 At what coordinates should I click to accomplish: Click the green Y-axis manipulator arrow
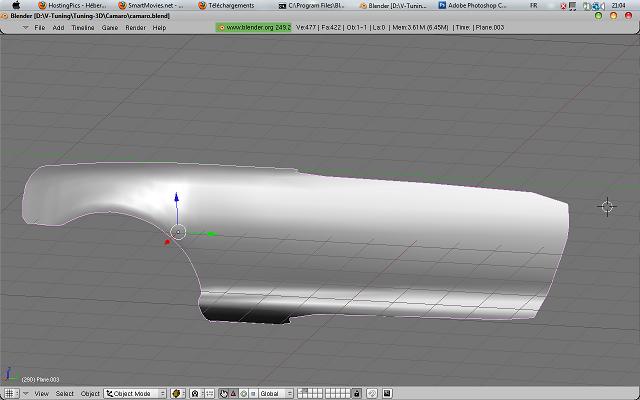click(211, 234)
